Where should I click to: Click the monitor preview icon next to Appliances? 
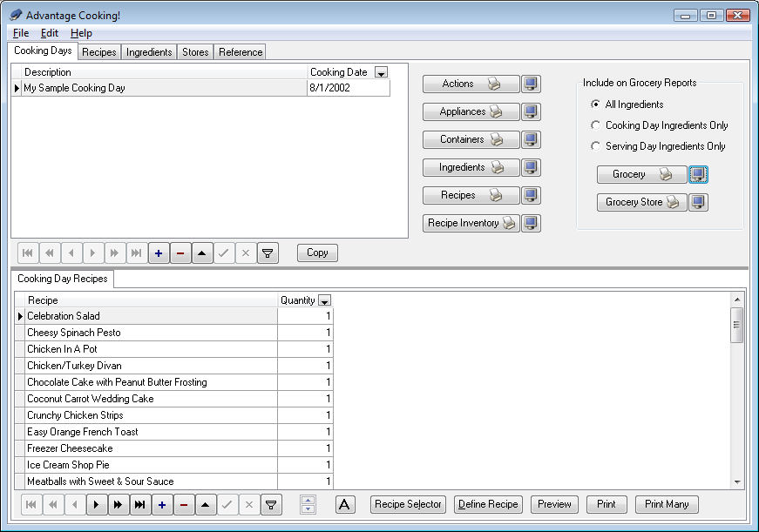click(531, 112)
